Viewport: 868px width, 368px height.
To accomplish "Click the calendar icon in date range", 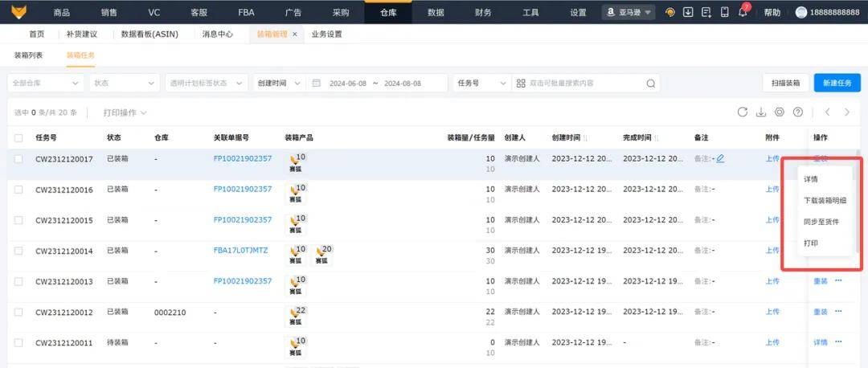I will pyautogui.click(x=317, y=84).
